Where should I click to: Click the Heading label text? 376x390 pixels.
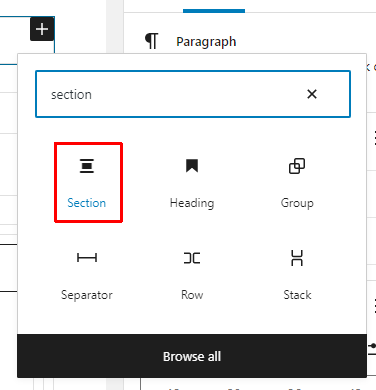tap(192, 203)
